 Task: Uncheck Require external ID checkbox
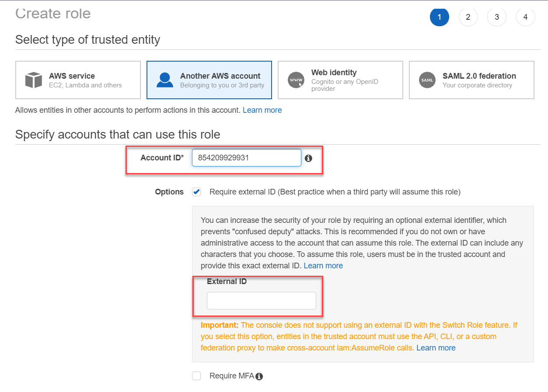pos(197,192)
